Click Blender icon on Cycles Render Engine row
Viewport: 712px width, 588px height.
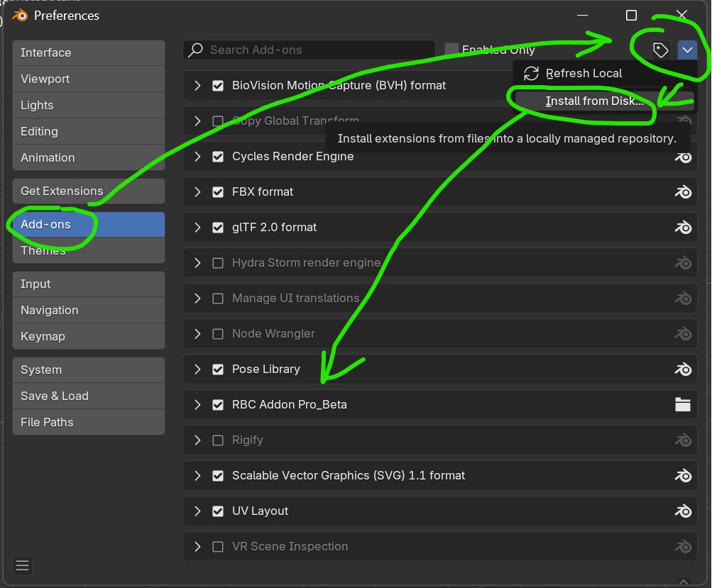(x=683, y=157)
